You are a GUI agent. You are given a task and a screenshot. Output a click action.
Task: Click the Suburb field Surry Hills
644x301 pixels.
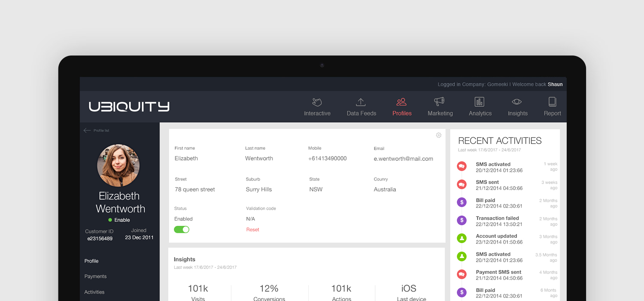[x=259, y=190]
